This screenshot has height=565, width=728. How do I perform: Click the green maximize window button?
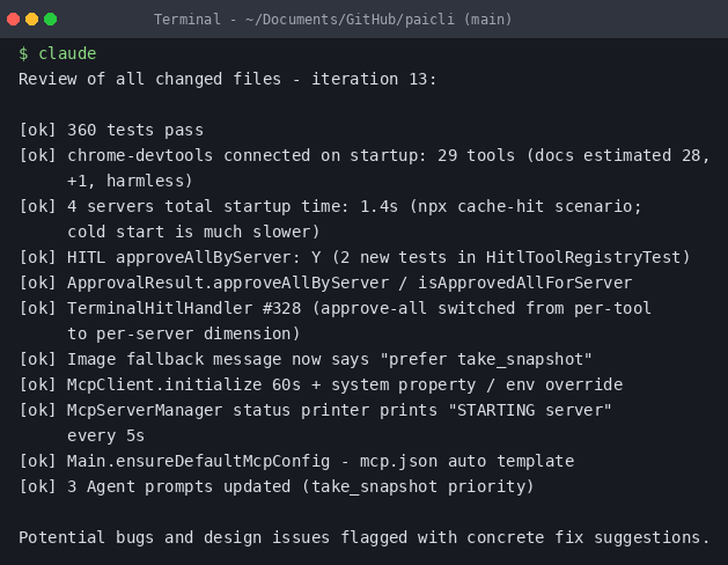[x=50, y=19]
